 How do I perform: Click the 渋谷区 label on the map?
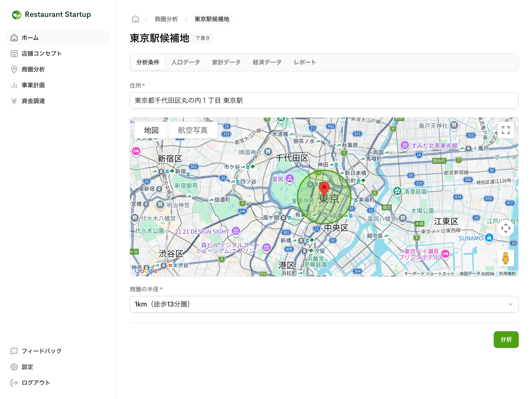coord(171,254)
